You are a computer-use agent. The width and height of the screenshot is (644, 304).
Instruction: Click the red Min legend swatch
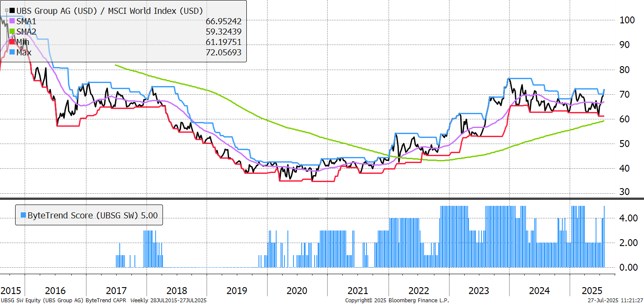click(x=12, y=42)
